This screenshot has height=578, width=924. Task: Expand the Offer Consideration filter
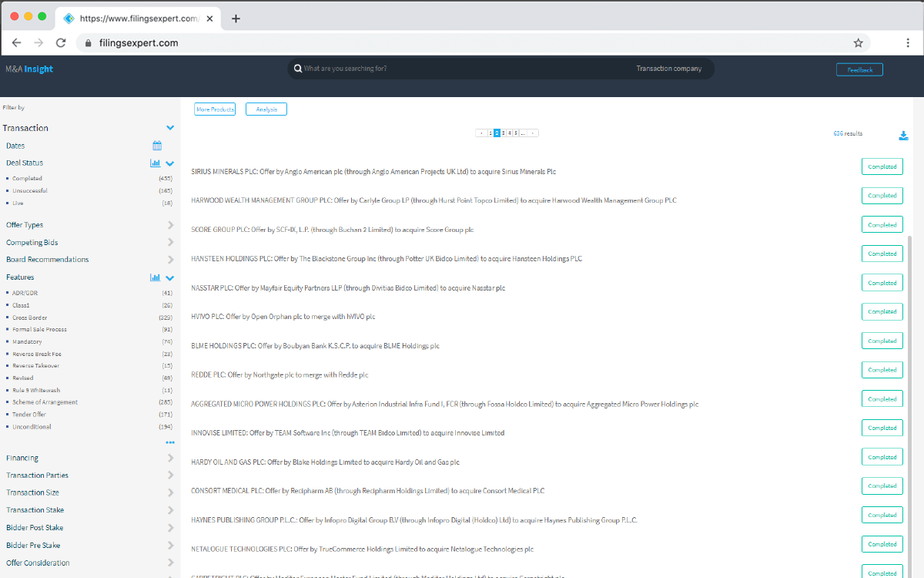pos(171,563)
